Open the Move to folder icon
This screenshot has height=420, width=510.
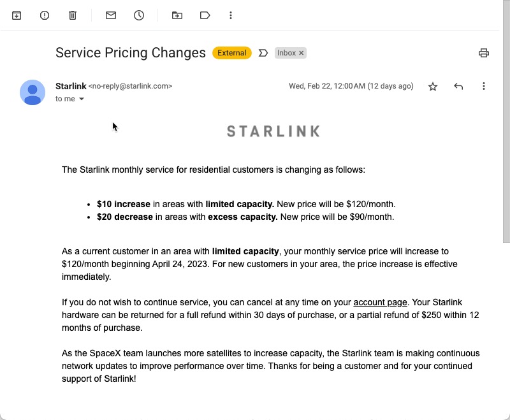[177, 15]
